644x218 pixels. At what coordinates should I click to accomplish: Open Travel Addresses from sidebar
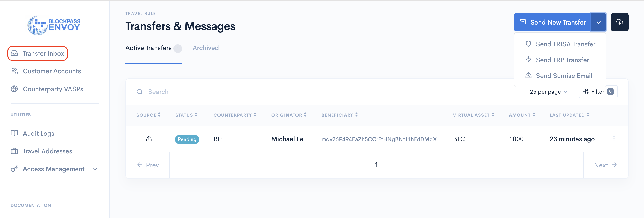point(47,151)
